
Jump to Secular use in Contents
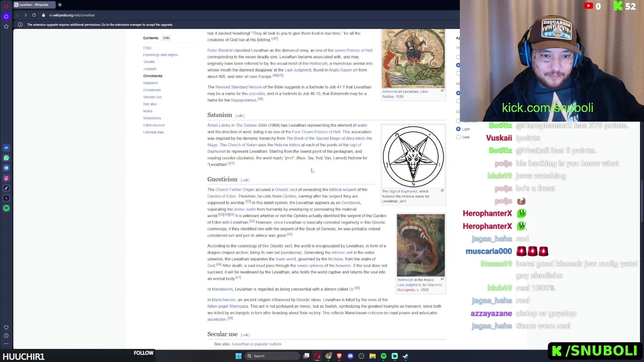[x=152, y=97]
